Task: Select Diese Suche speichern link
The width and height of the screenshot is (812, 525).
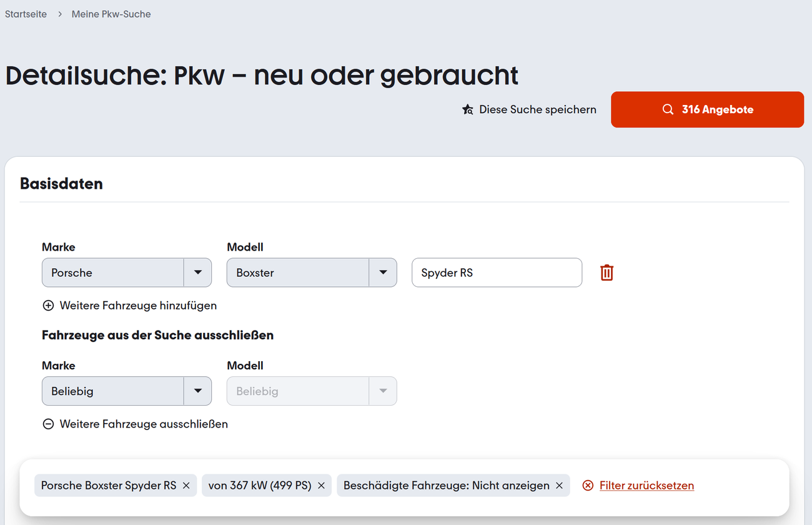Action: click(x=538, y=110)
